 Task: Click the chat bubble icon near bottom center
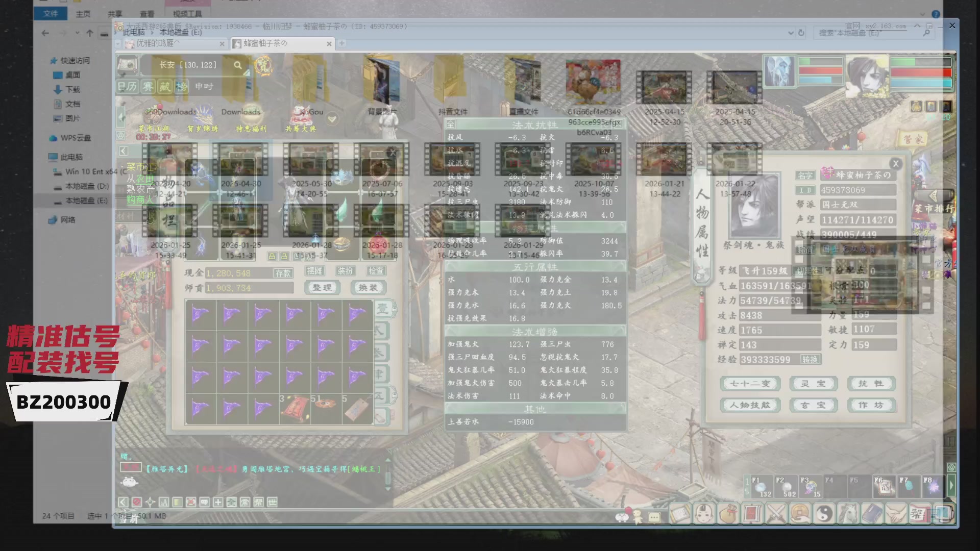[654, 517]
